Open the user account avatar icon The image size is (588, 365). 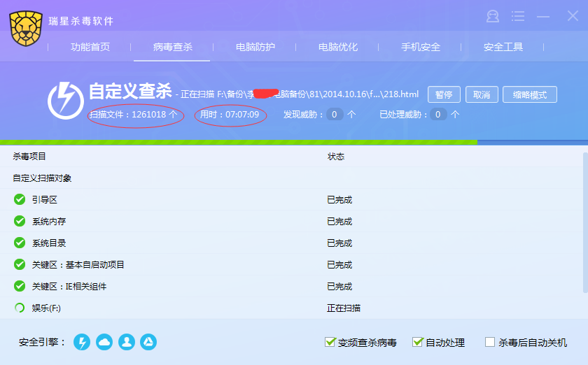pos(493,16)
